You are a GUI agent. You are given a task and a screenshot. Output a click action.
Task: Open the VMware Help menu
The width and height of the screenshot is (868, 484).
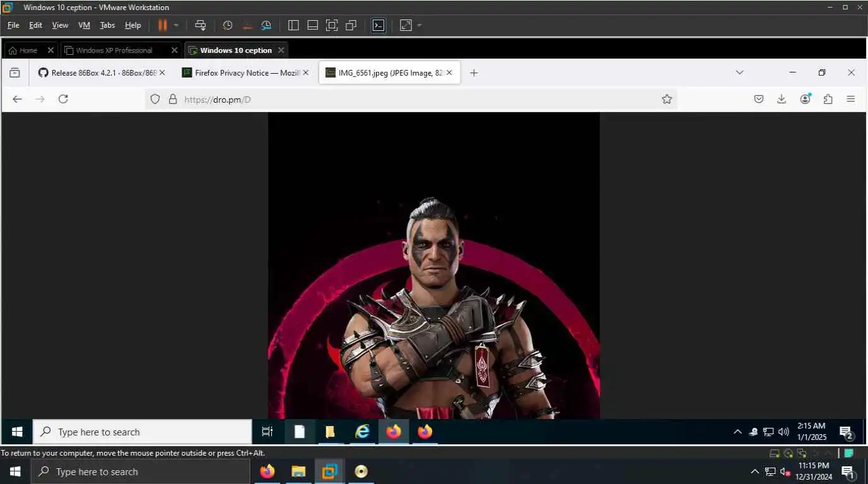tap(132, 25)
